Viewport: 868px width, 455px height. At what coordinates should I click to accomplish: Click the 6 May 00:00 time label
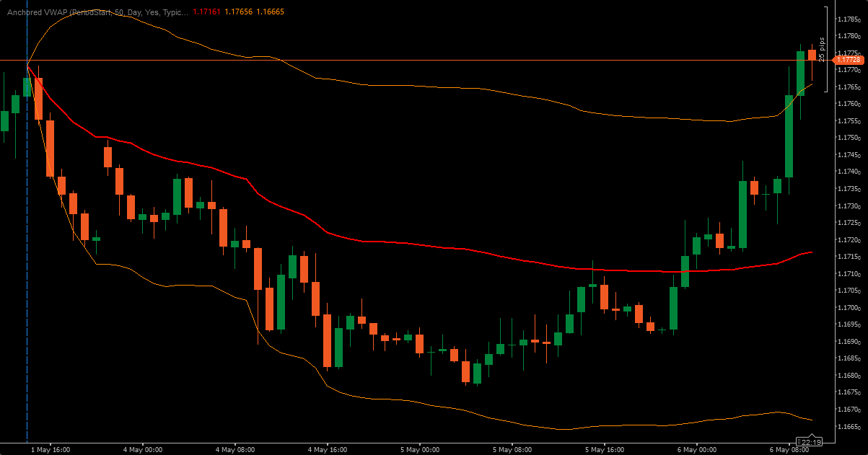click(697, 450)
